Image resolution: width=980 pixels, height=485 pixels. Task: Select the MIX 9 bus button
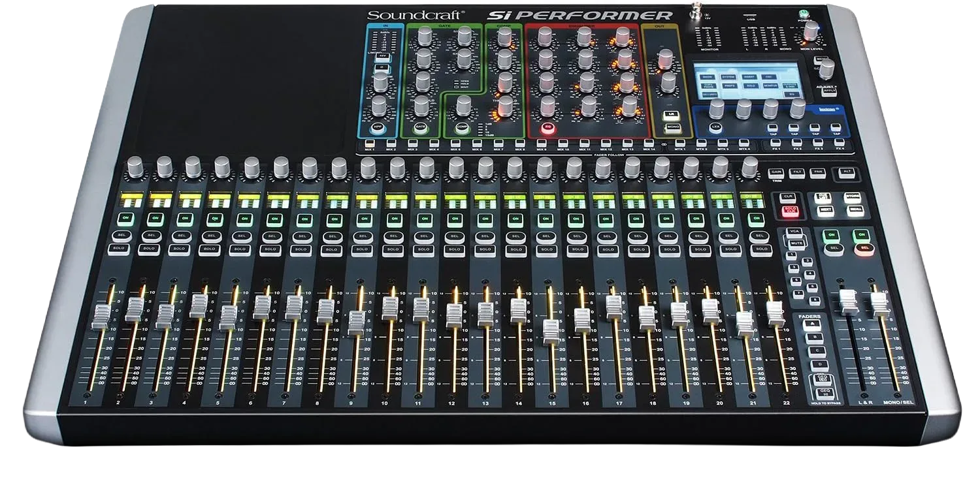(542, 143)
